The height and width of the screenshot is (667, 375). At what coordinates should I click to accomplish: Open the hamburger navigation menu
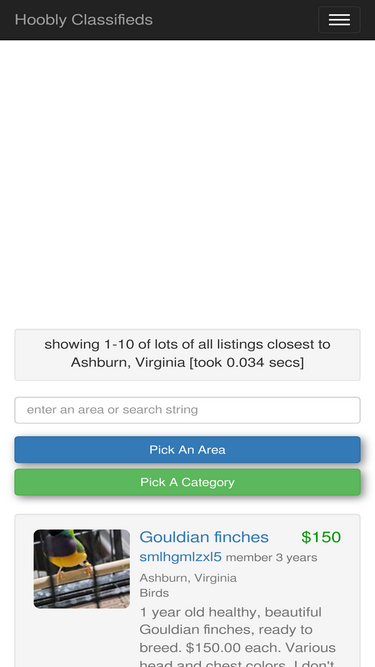tap(339, 20)
